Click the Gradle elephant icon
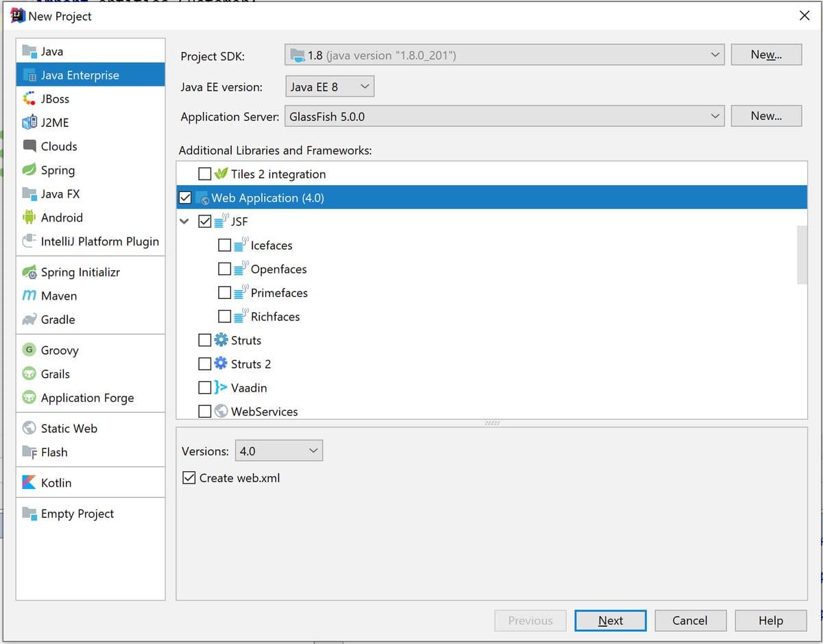The width and height of the screenshot is (823, 644). click(29, 320)
